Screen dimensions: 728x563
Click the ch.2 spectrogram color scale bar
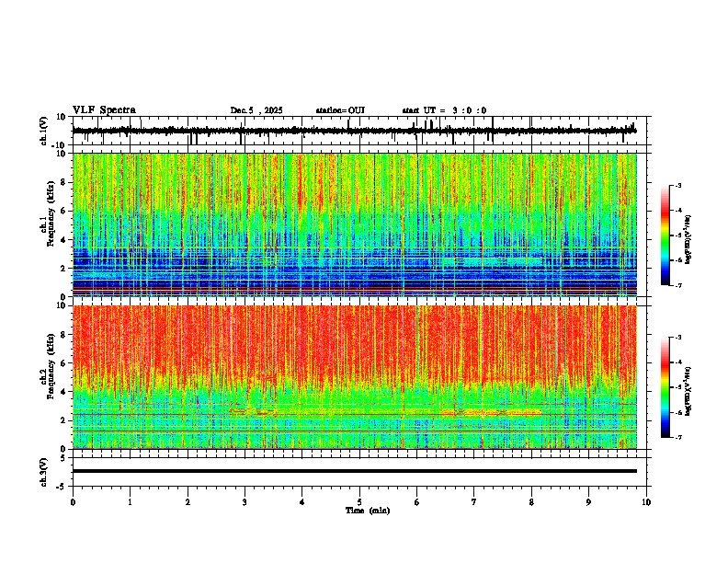point(665,387)
